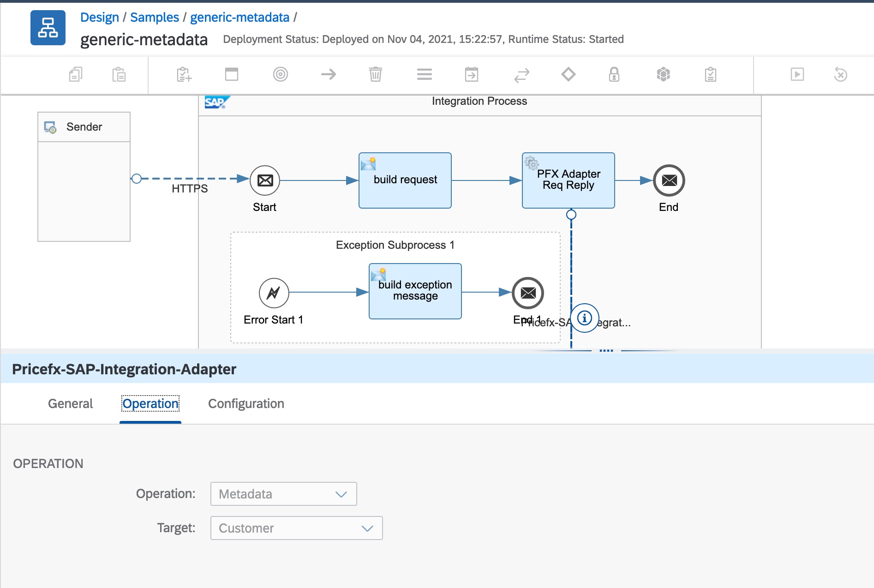
Task: Click the Paste clipboard icon in toolbar
Action: (x=119, y=74)
